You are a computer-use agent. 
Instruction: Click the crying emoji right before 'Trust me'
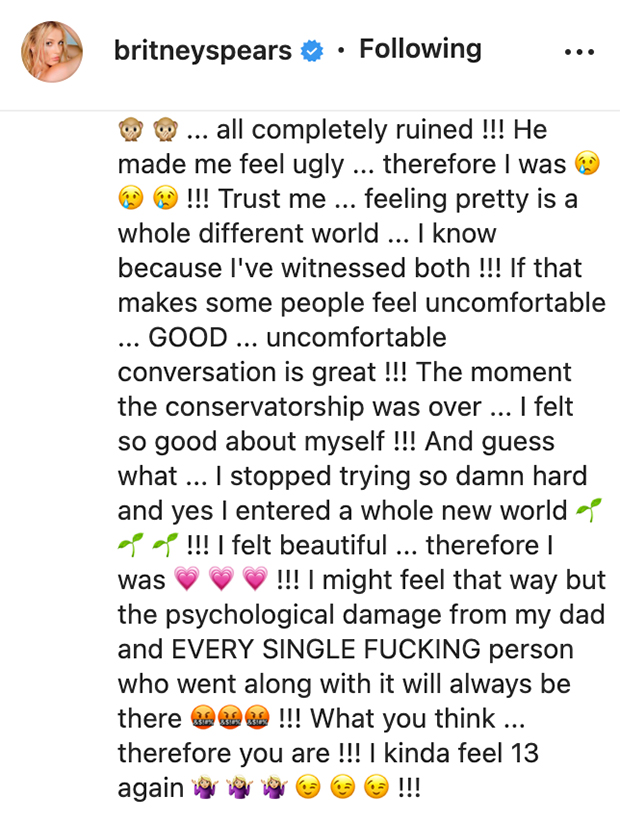(x=165, y=199)
